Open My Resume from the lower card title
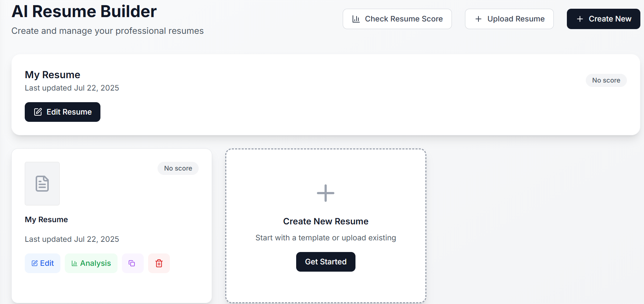Viewport: 644px width, 304px height. click(x=46, y=220)
